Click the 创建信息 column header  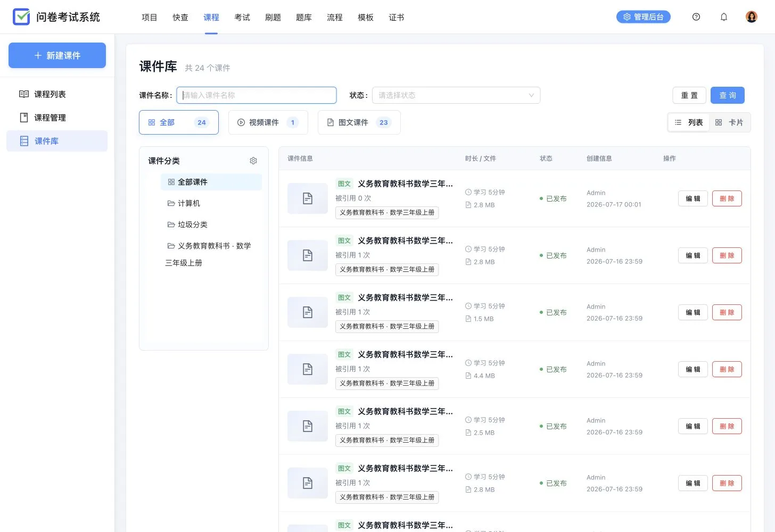pyautogui.click(x=599, y=159)
